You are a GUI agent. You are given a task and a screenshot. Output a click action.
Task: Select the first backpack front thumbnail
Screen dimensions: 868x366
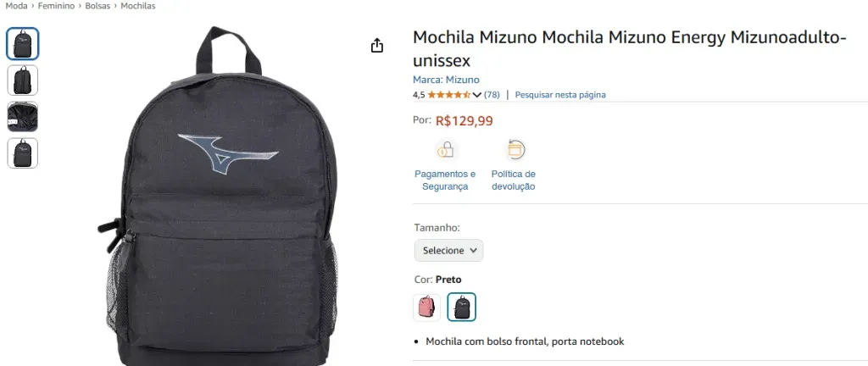tap(23, 44)
